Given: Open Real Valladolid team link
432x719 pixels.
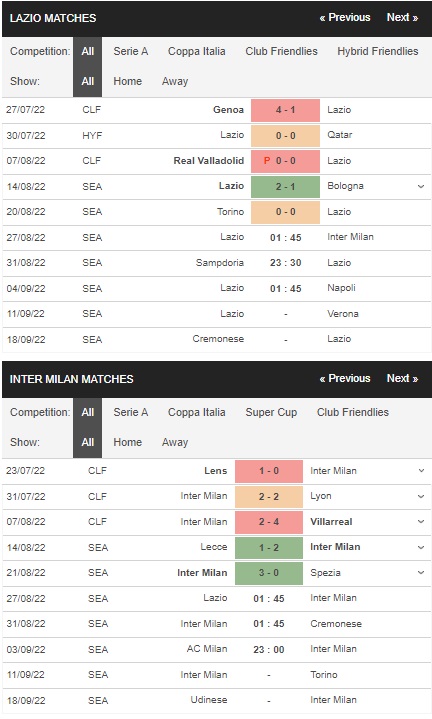Looking at the screenshot, I should click(209, 160).
